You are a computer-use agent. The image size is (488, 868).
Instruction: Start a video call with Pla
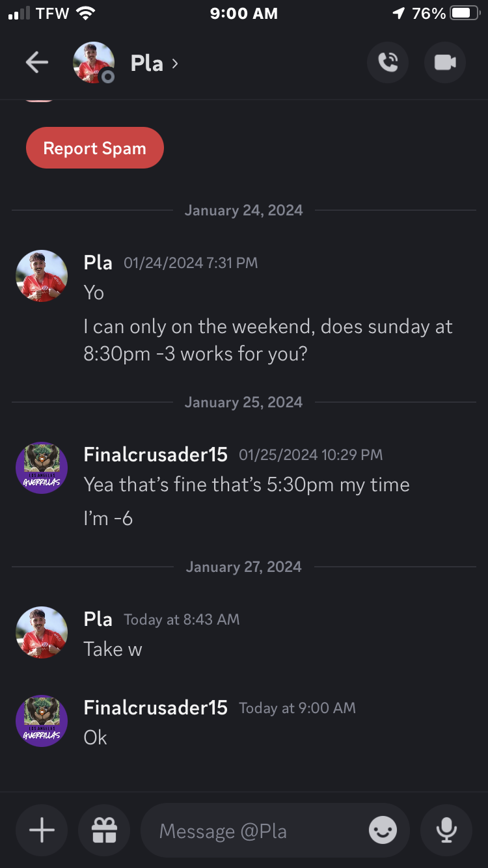pos(445,63)
